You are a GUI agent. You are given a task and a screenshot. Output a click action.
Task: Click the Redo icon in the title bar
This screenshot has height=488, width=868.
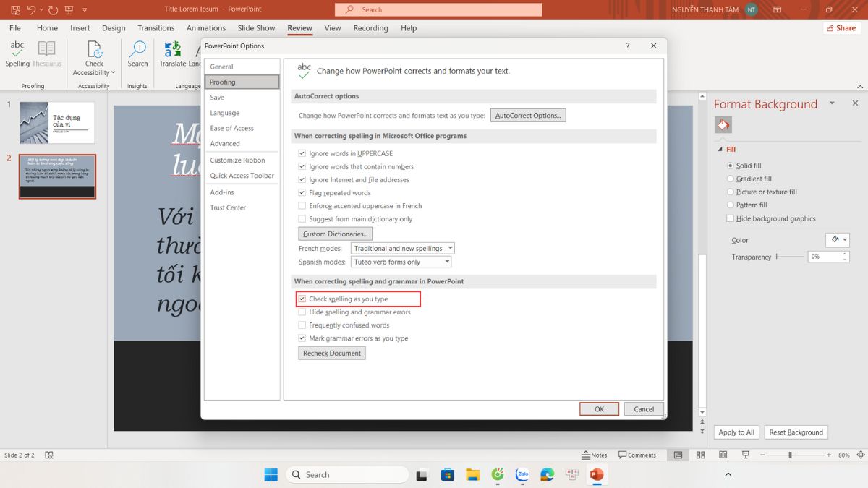53,10
